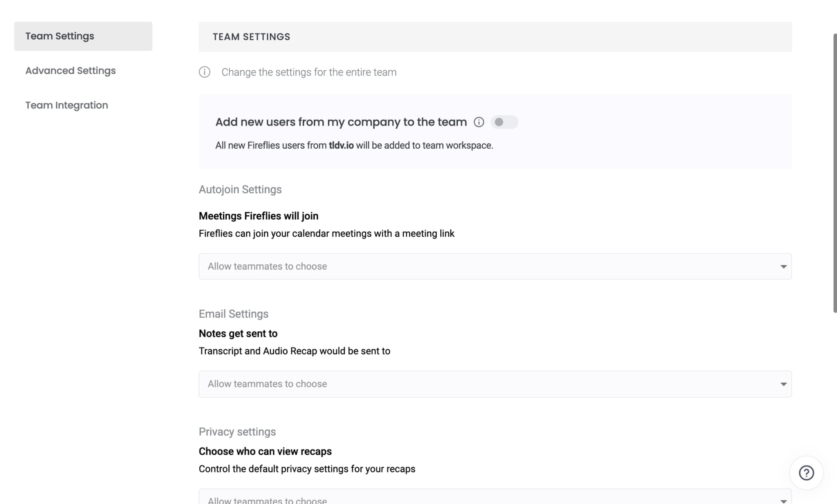Select the Team Settings sidebar tab

click(x=83, y=36)
